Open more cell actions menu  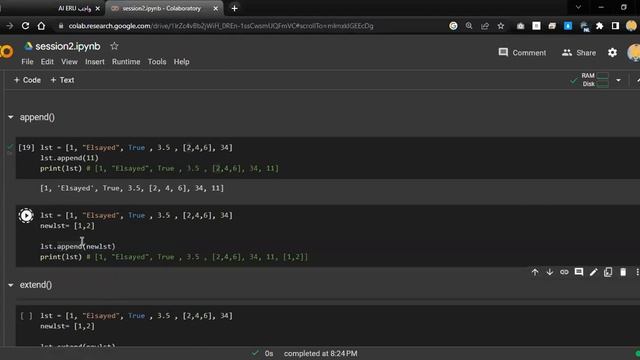pyautogui.click(x=637, y=272)
